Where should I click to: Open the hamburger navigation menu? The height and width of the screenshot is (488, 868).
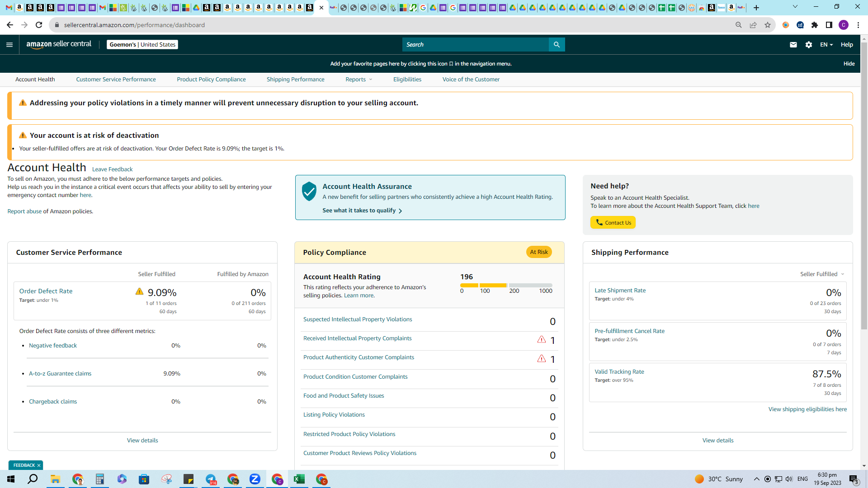coord(9,44)
